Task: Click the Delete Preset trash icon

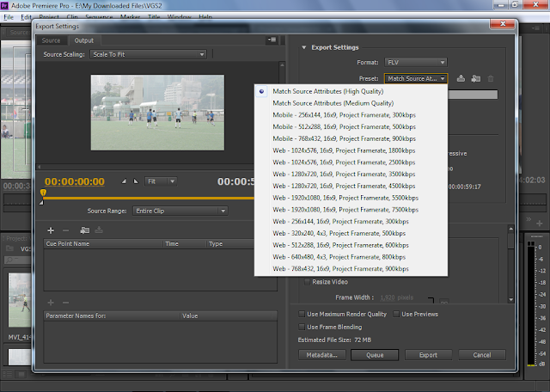Action: click(491, 78)
